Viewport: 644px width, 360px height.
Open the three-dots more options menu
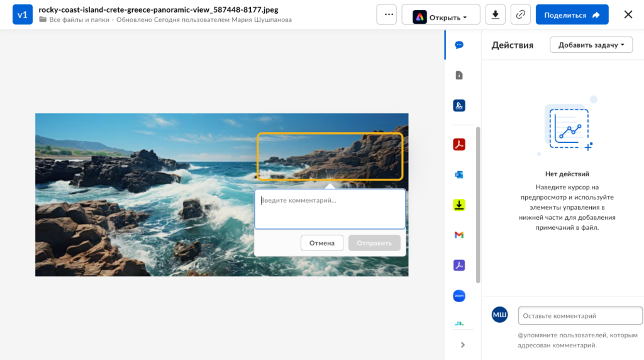[386, 14]
